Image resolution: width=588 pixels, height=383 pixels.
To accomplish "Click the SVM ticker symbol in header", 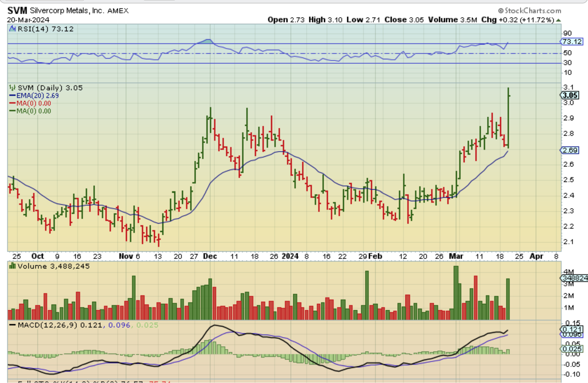I will pyautogui.click(x=17, y=11).
